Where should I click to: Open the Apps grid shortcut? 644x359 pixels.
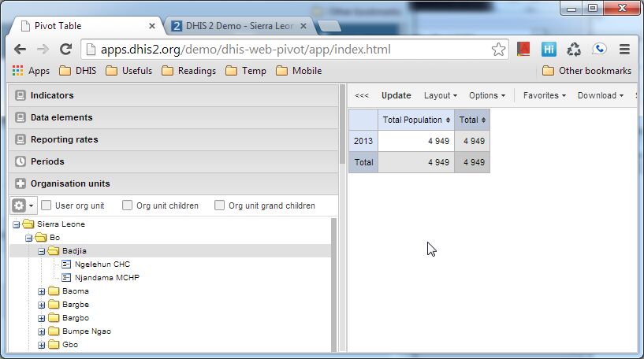click(x=31, y=71)
